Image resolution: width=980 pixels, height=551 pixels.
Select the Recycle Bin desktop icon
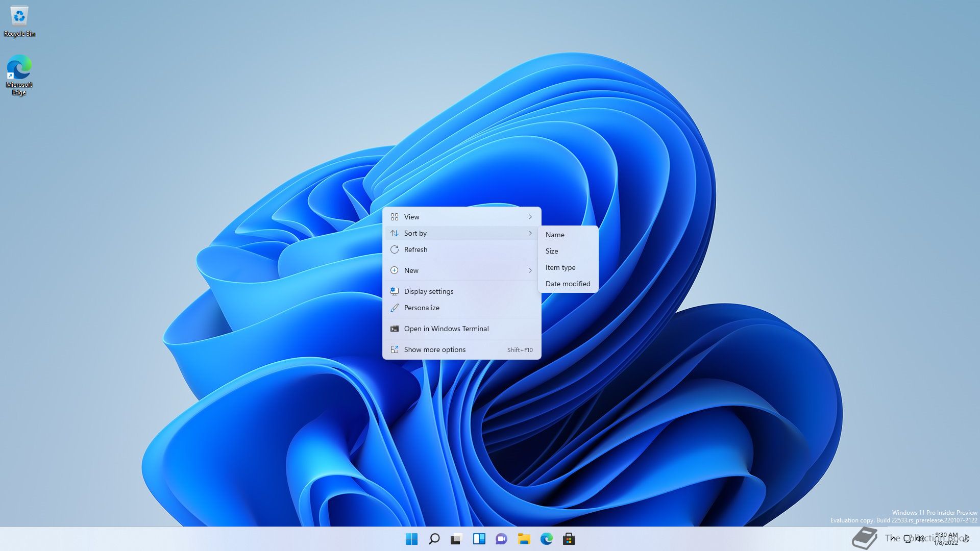[19, 21]
